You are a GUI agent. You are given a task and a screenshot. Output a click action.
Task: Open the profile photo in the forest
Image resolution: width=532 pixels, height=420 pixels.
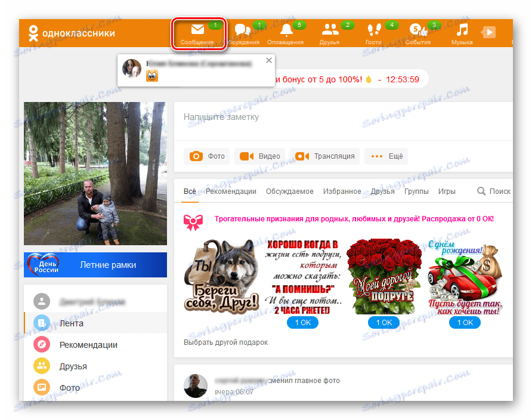(95, 174)
